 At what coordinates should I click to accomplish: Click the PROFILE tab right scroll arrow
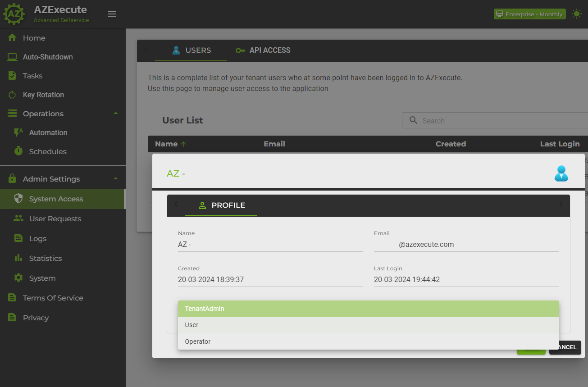tap(561, 204)
